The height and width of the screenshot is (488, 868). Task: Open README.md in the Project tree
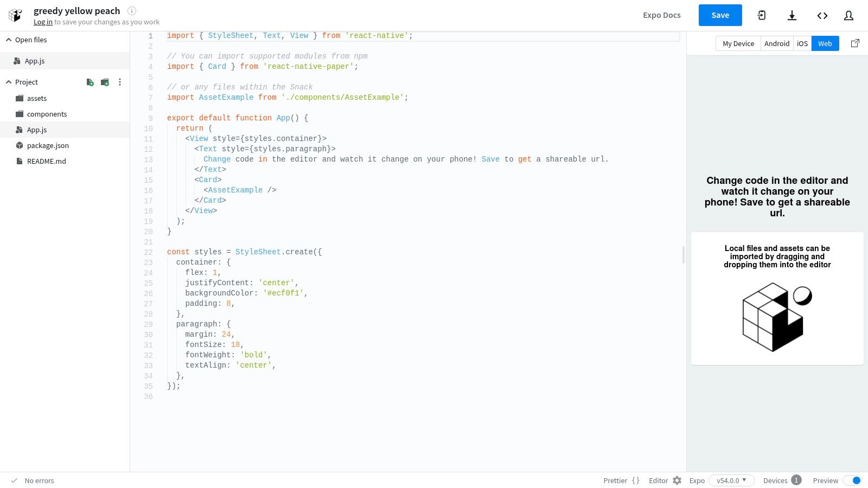47,161
